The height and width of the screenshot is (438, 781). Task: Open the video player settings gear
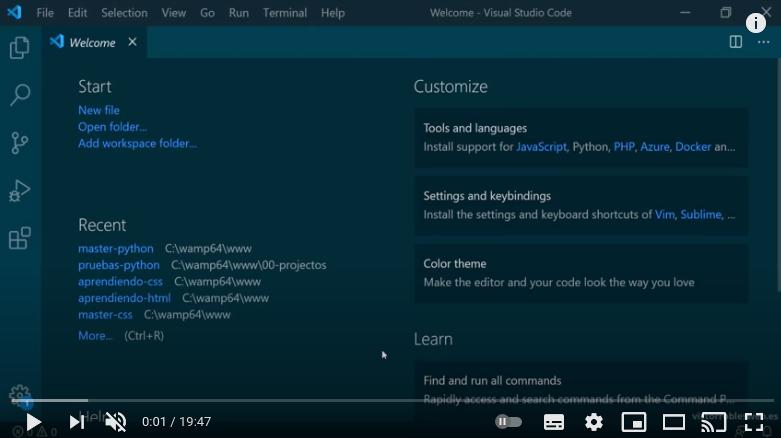pyautogui.click(x=594, y=422)
